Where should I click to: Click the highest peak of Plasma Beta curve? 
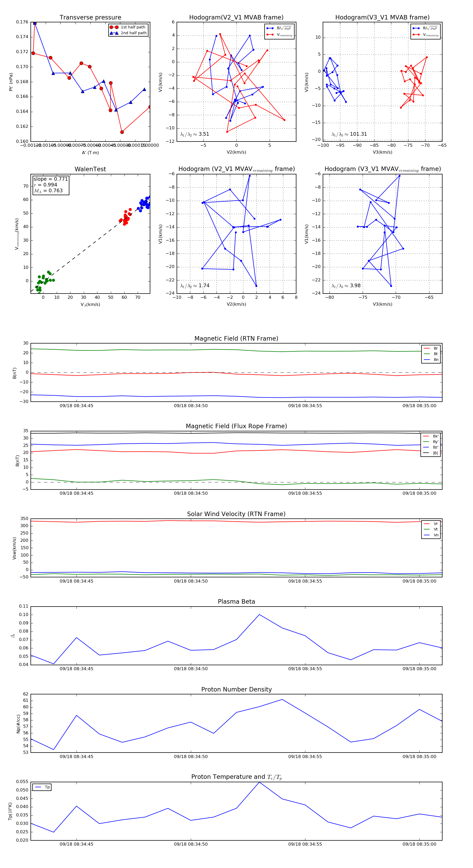259,615
